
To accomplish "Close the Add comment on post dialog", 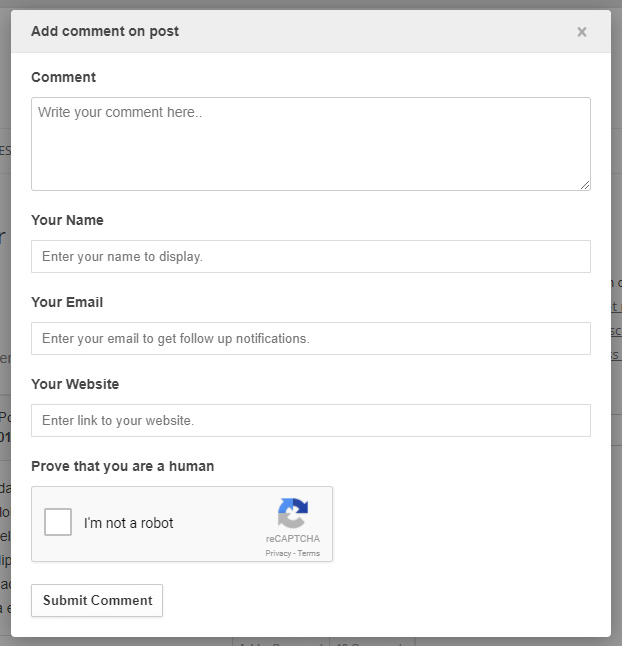I will pyautogui.click(x=582, y=32).
